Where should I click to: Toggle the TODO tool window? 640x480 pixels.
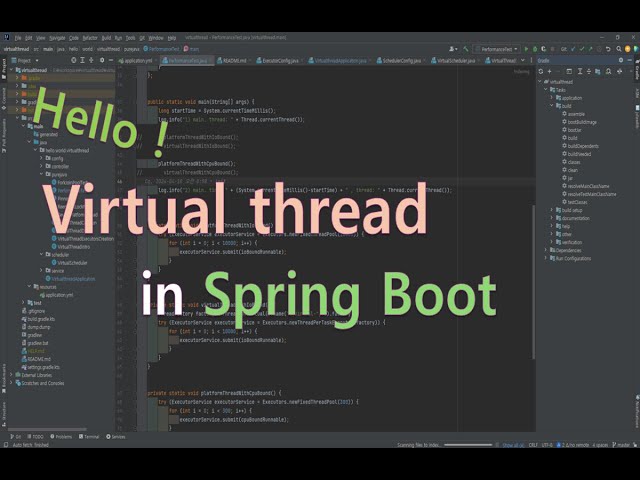pos(36,437)
